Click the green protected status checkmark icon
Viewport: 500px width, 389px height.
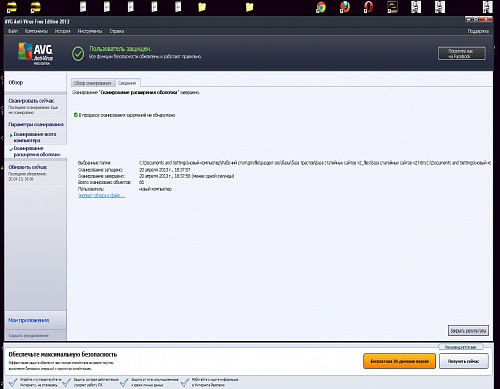(x=78, y=54)
